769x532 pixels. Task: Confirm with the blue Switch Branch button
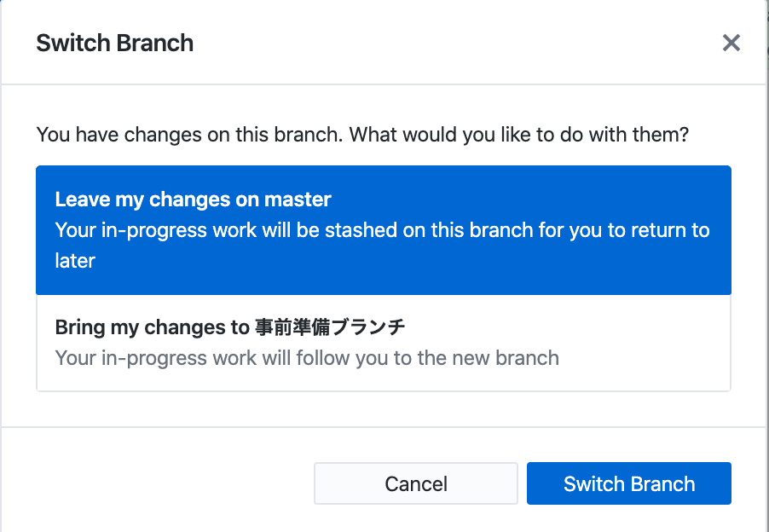628,483
